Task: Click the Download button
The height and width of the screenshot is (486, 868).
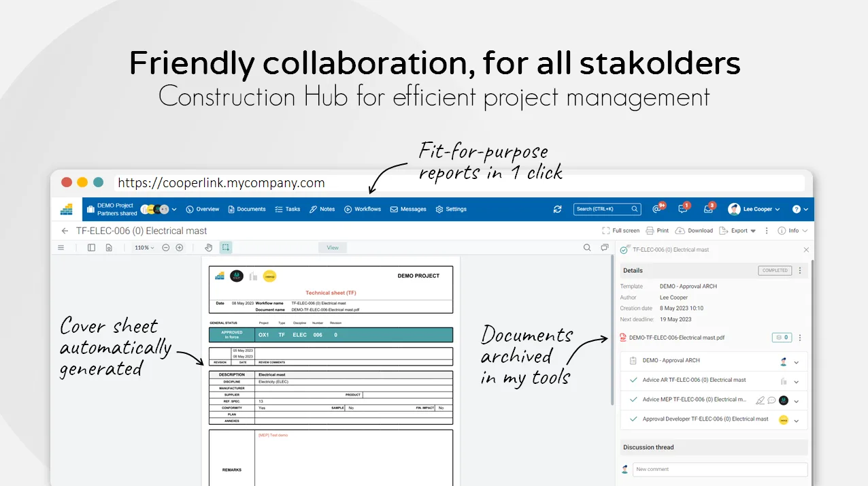Action: coord(695,231)
